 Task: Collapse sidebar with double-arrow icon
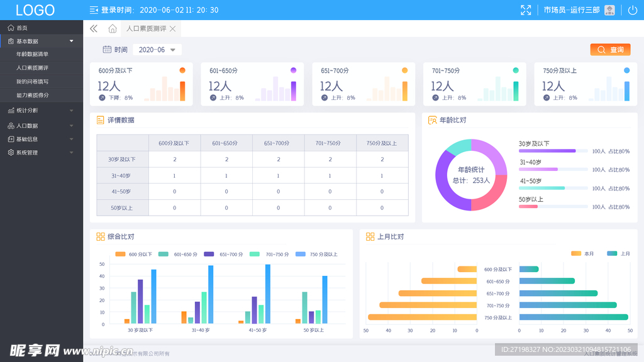coord(94,28)
